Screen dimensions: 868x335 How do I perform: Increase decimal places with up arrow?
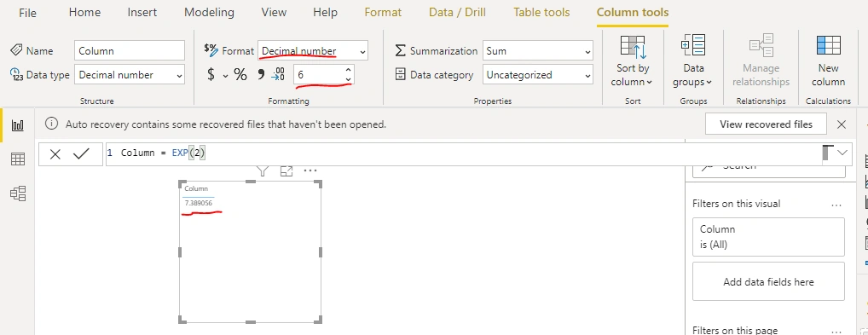(x=348, y=70)
